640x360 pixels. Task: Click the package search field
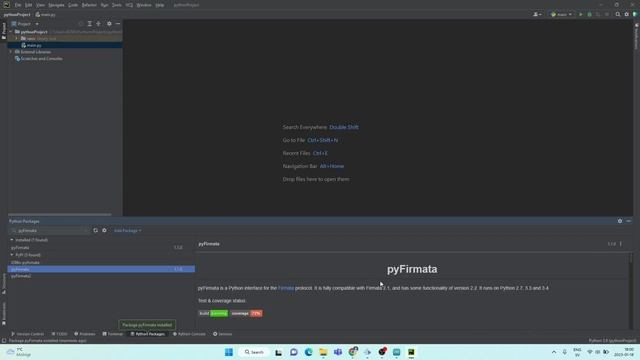[x=50, y=231]
